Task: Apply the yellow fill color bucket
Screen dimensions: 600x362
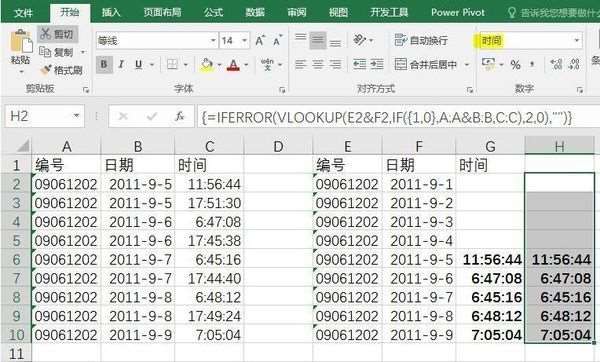Action: coord(207,65)
